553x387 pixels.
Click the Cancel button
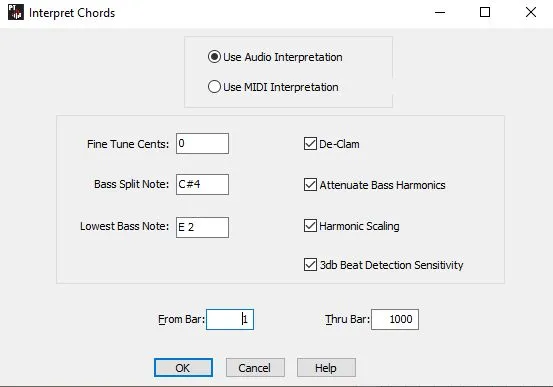pyautogui.click(x=255, y=368)
